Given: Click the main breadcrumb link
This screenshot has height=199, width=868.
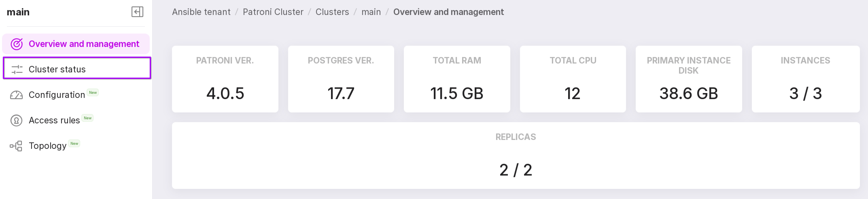Looking at the screenshot, I should pyautogui.click(x=371, y=12).
